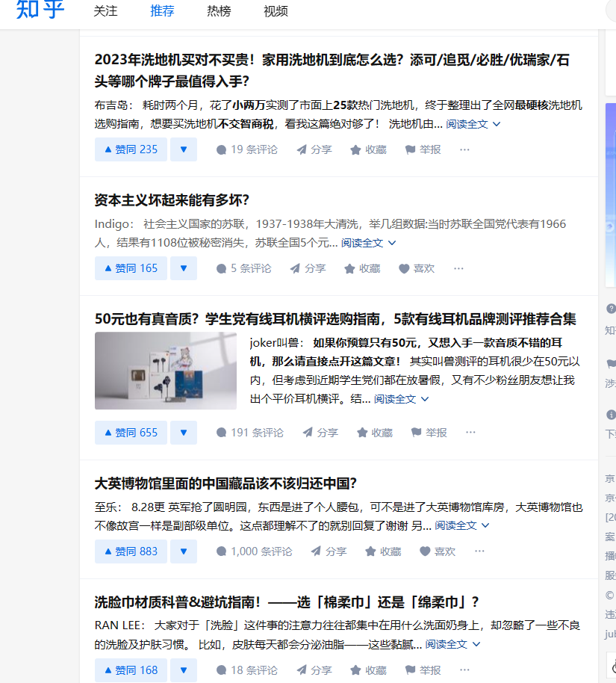This screenshot has width=616, height=683.
Task: Upvote 赞同 235 on the 洗地机 article
Action: pos(131,149)
